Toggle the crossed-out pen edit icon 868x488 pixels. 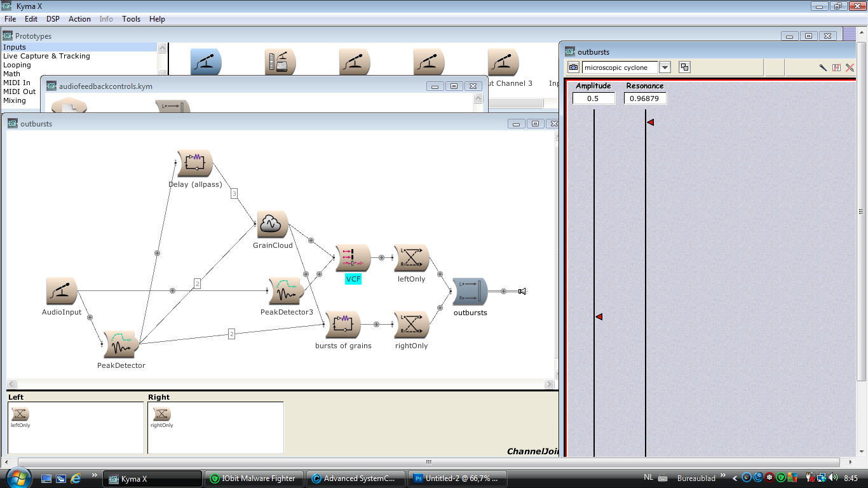point(850,67)
